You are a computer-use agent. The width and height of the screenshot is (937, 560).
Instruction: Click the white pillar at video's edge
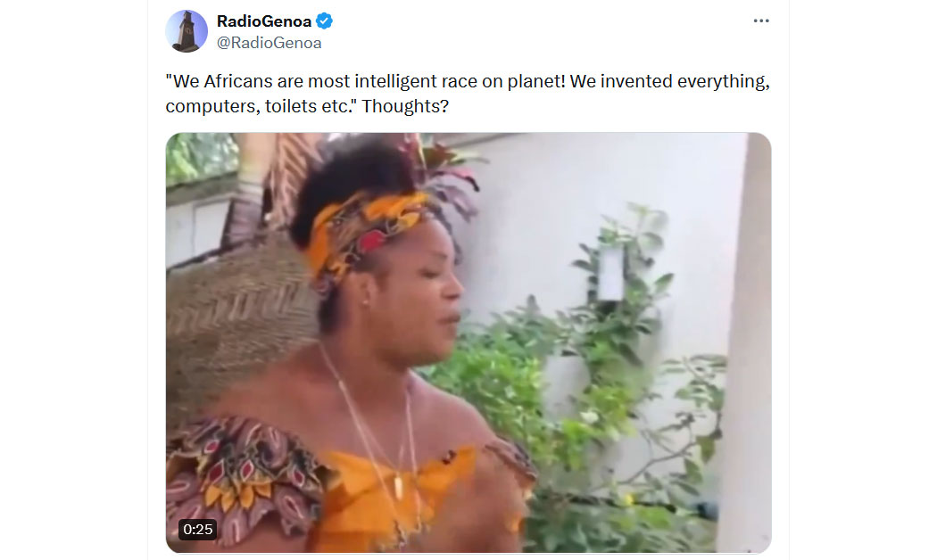pyautogui.click(x=746, y=342)
